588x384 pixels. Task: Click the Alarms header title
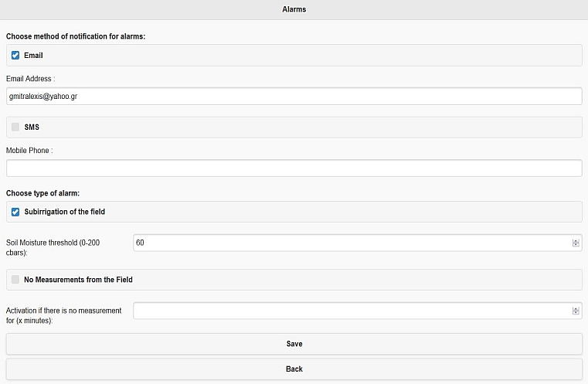pos(294,9)
